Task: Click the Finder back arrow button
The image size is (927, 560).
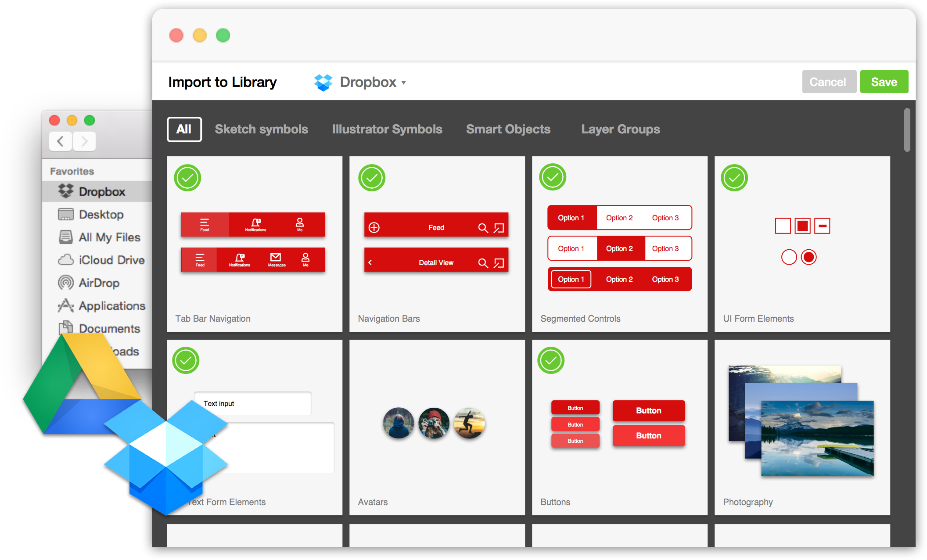Action: tap(61, 141)
